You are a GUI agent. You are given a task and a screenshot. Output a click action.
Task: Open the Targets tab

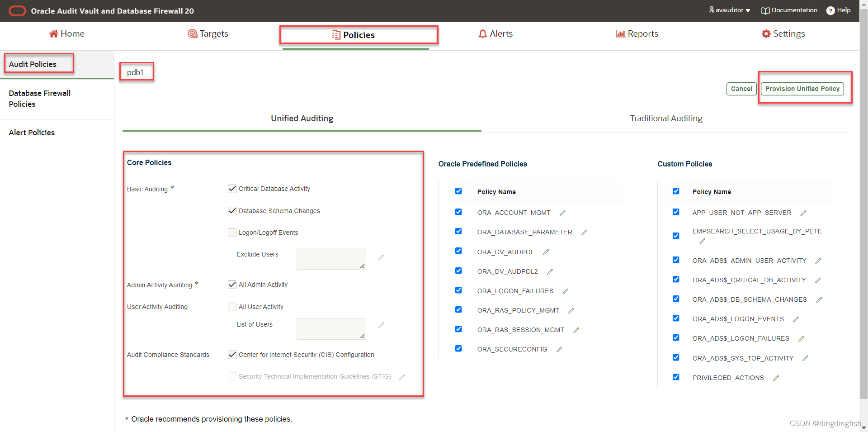pos(208,34)
